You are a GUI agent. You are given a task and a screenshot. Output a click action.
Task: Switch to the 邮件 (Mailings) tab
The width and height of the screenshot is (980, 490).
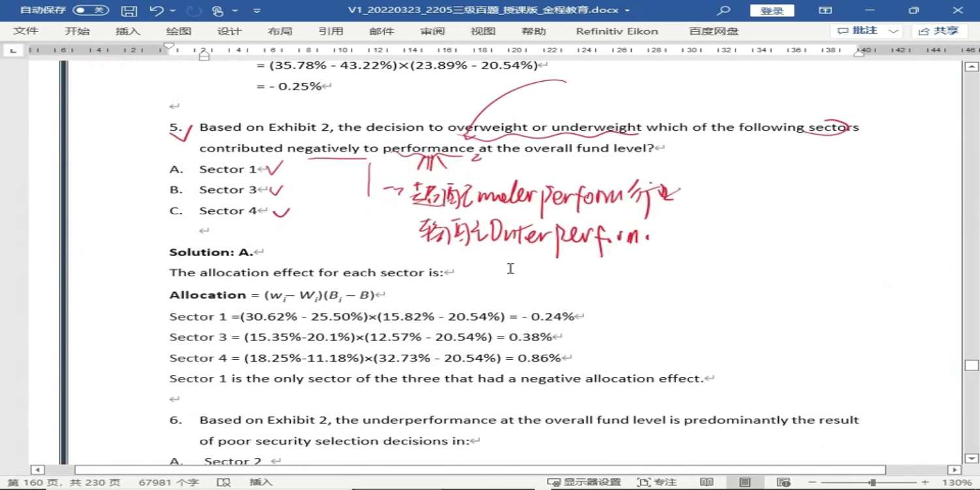(x=382, y=31)
